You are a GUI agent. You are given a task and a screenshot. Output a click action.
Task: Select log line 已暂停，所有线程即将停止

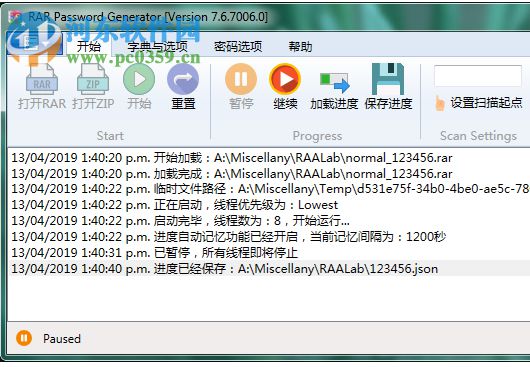[269, 252]
